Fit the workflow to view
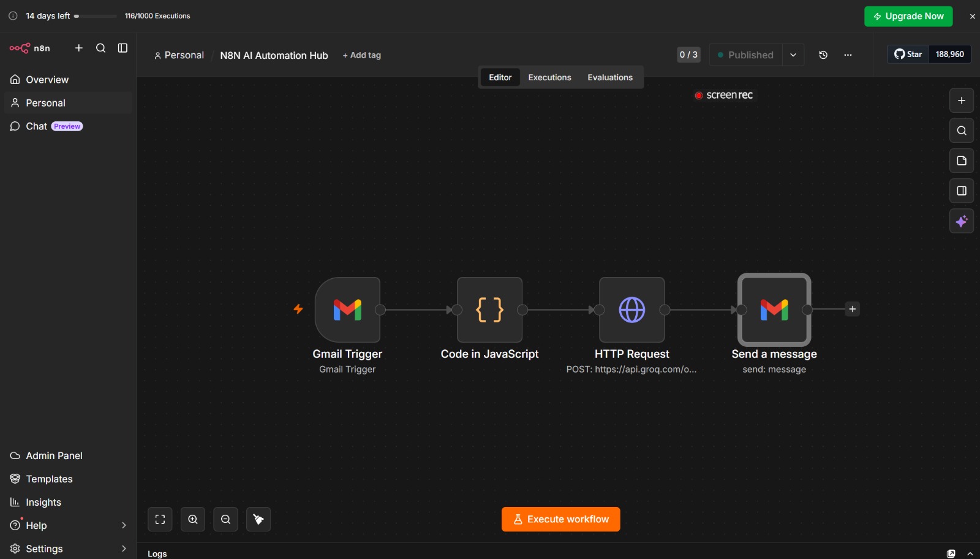 click(160, 519)
